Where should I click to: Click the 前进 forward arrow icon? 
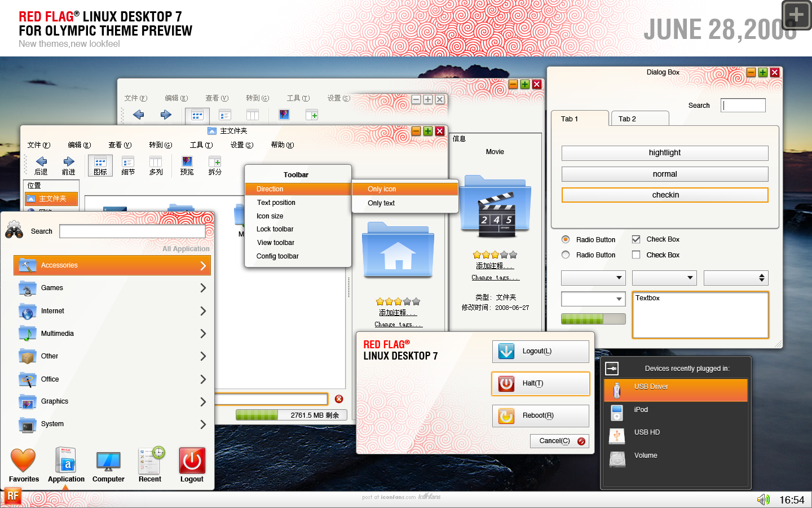[69, 161]
